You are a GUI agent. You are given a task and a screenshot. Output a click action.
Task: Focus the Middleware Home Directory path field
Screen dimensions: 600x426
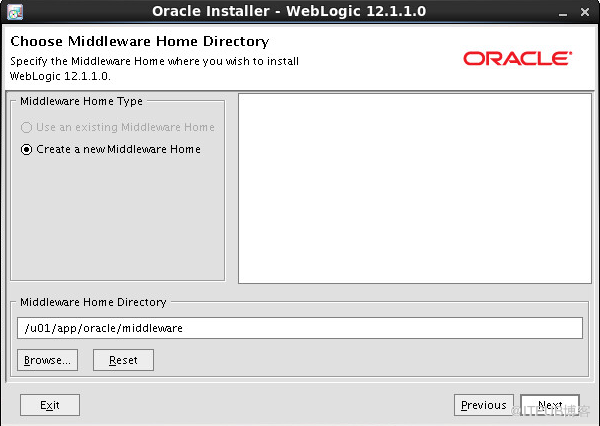tap(300, 328)
